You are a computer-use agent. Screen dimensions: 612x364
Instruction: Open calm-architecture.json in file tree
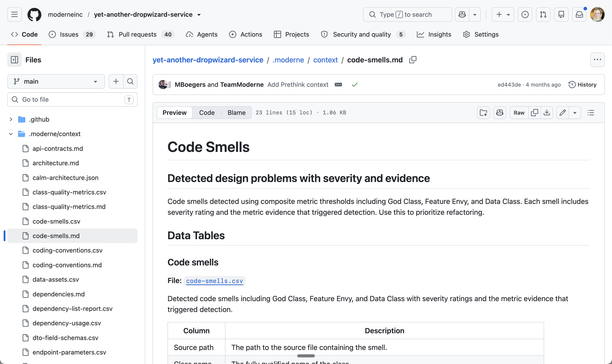pyautogui.click(x=65, y=177)
